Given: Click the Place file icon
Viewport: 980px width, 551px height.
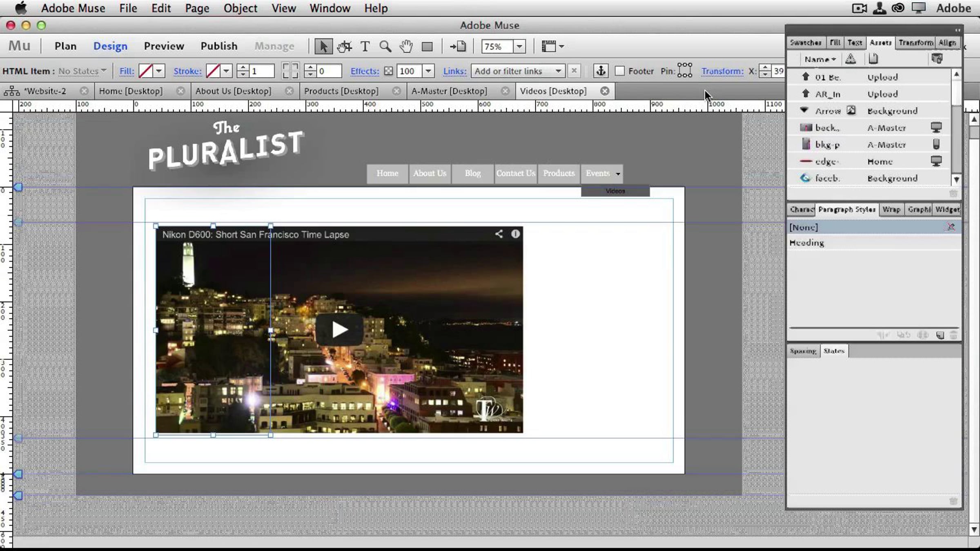Looking at the screenshot, I should pyautogui.click(x=458, y=47).
